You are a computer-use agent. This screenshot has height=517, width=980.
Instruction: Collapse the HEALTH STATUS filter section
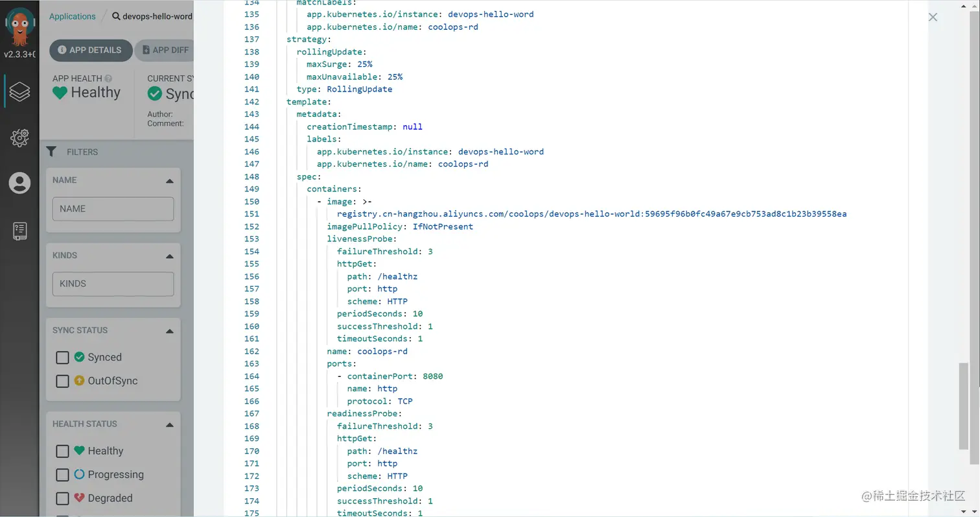coord(169,425)
